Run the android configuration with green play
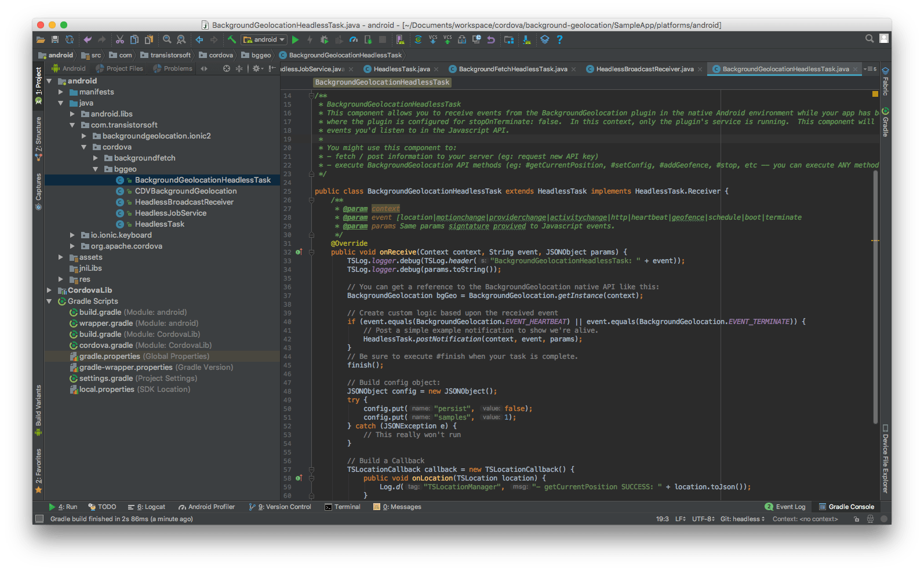 (x=296, y=39)
